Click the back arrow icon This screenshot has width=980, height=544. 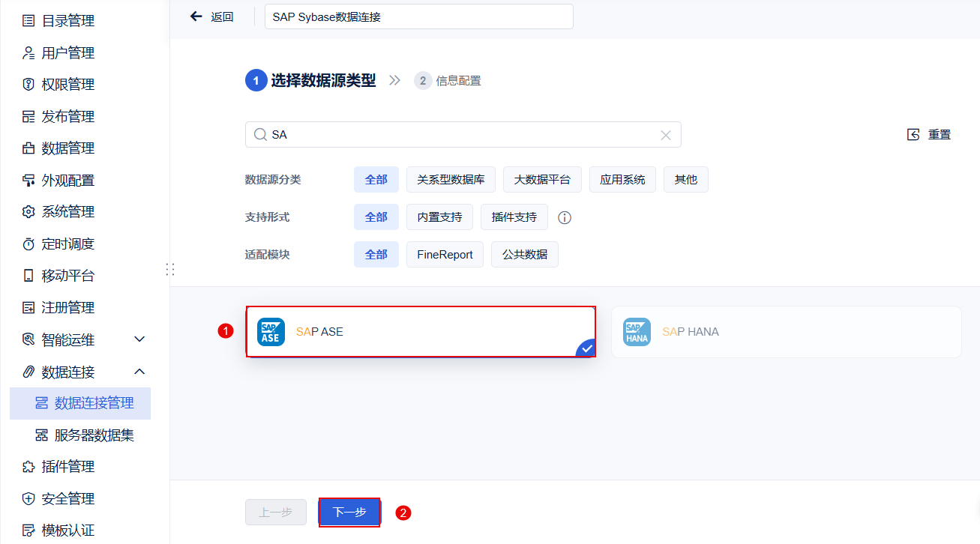[x=196, y=16]
